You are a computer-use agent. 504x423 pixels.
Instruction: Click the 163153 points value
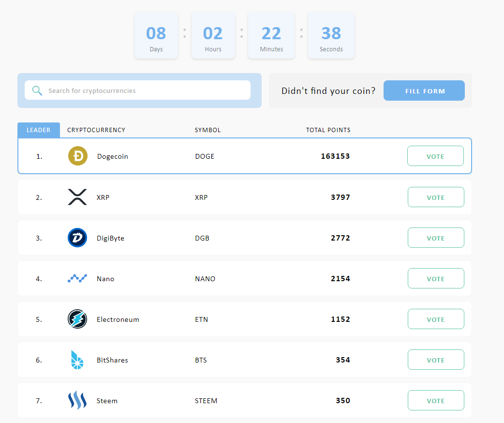335,156
